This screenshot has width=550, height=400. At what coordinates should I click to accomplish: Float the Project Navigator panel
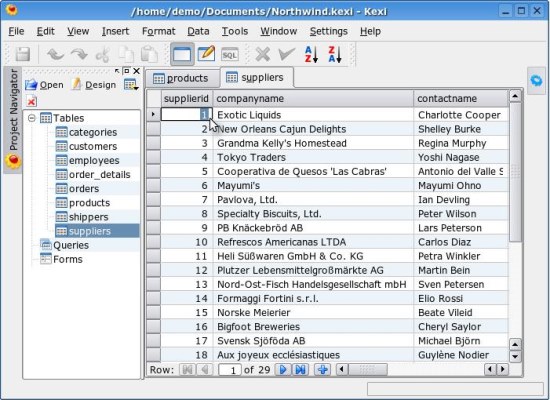click(x=127, y=71)
